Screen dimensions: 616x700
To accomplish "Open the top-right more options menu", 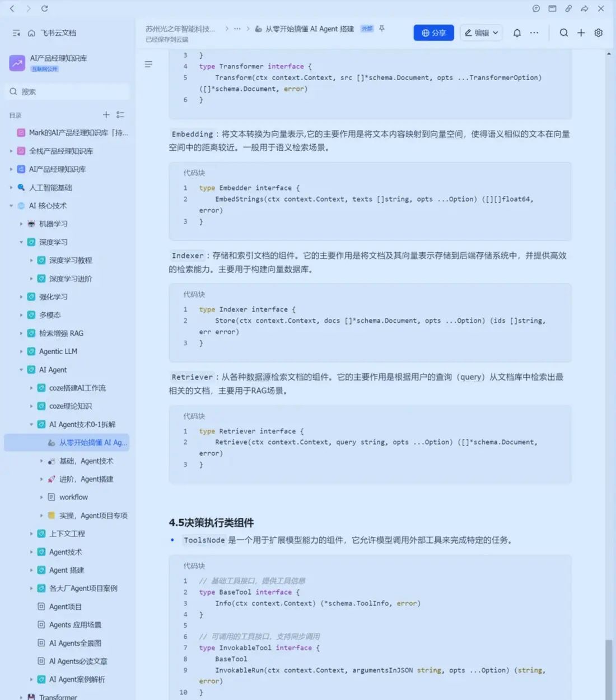I will 534,33.
